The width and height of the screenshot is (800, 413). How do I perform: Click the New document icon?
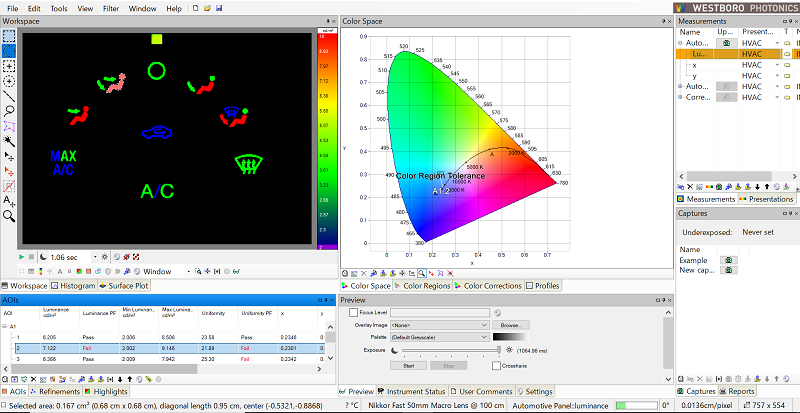196,8
